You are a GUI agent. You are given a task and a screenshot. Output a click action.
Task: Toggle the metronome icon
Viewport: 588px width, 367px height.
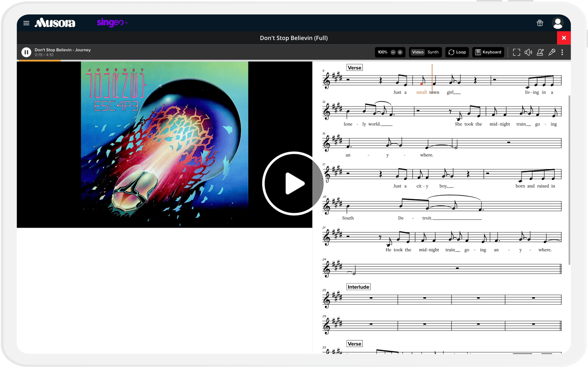pos(540,52)
